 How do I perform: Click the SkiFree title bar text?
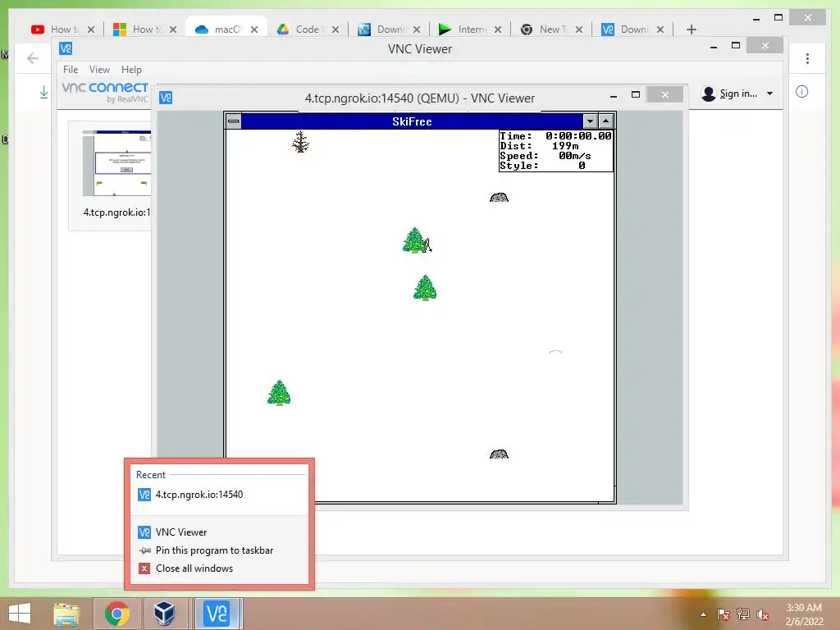[412, 121]
